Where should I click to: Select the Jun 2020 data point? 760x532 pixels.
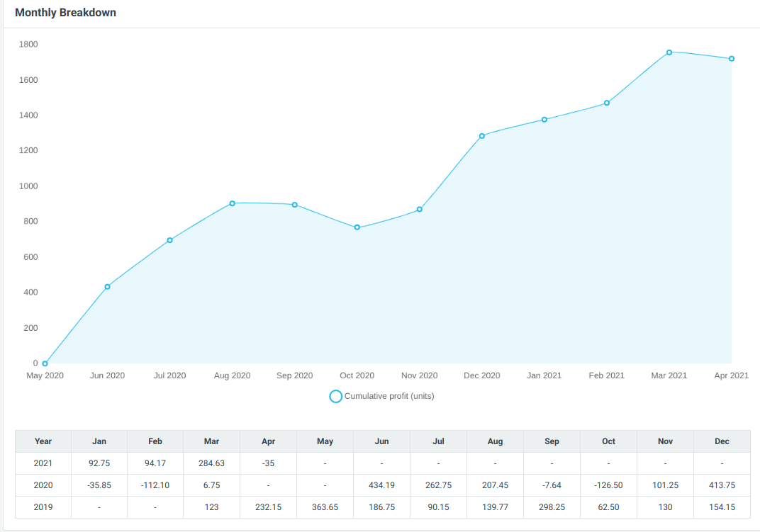[x=107, y=286]
